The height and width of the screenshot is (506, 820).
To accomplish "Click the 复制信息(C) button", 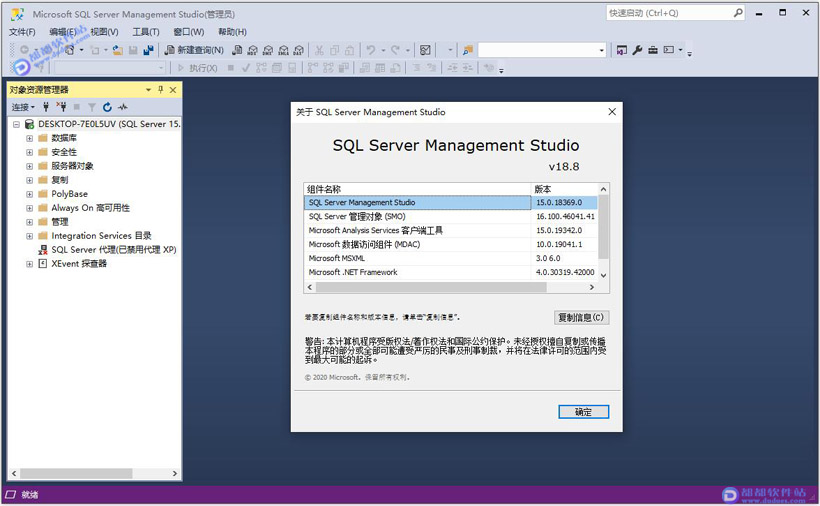I will 581,317.
